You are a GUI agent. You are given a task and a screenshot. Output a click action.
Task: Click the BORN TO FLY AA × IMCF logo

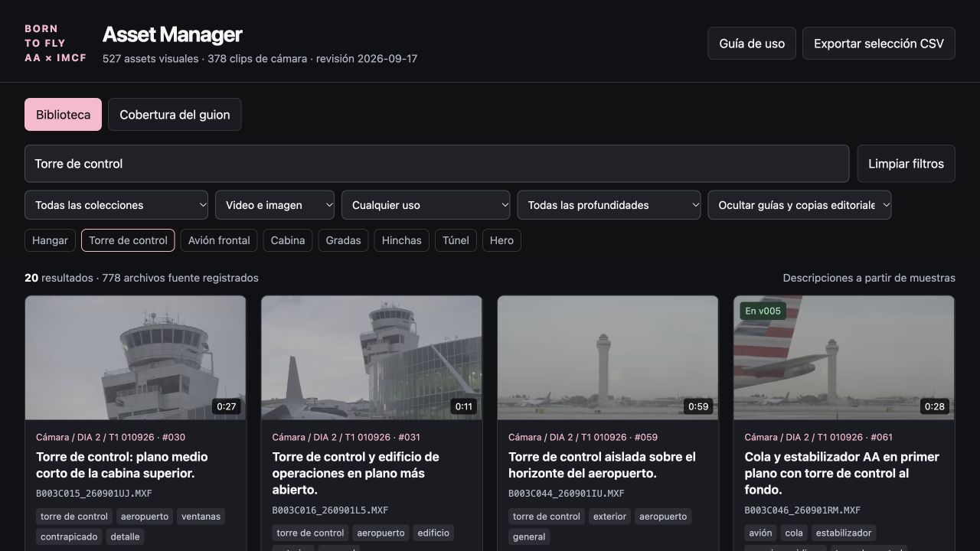55,44
